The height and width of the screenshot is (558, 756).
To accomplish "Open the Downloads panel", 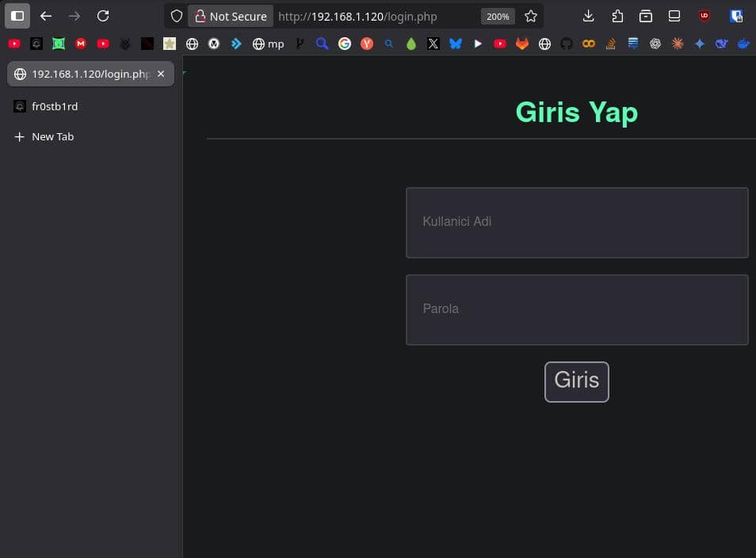I will [x=588, y=16].
